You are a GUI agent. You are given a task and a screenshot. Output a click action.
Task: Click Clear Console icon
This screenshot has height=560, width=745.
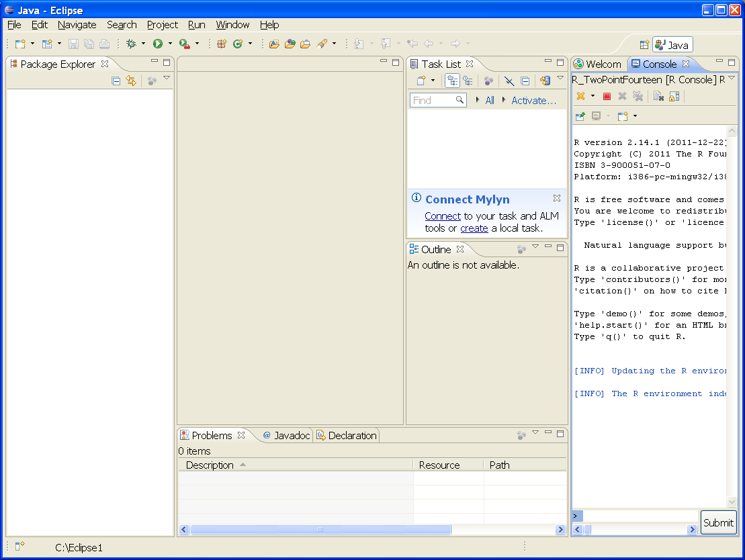pyautogui.click(x=658, y=97)
